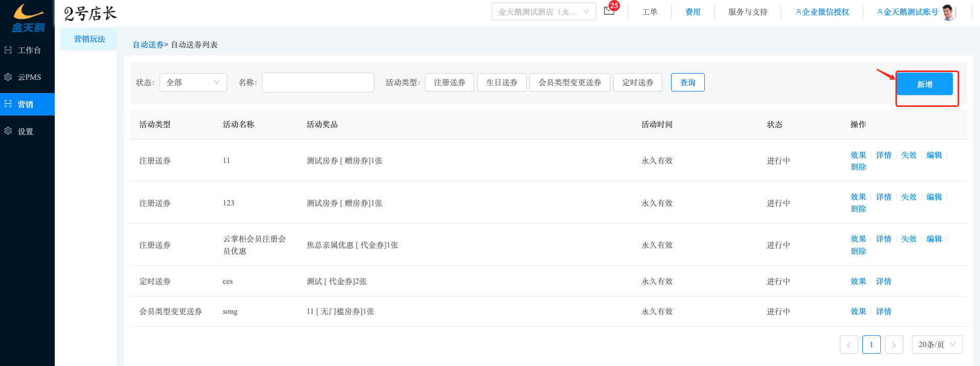
Task: Click 失效 for activity 11
Action: (x=908, y=155)
